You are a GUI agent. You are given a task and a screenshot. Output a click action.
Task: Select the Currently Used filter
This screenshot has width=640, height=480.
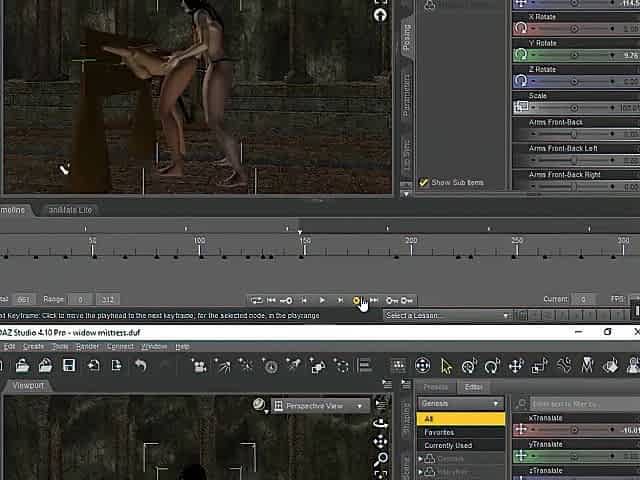(448, 446)
